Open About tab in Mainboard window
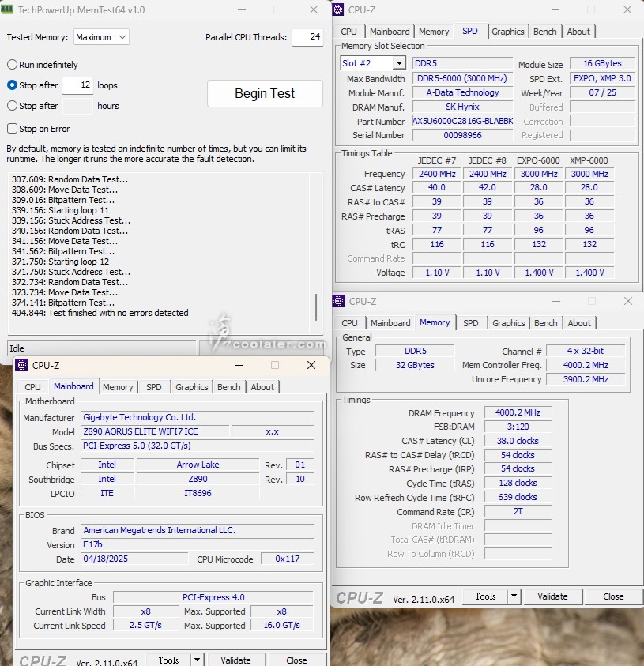This screenshot has height=666, width=644. pos(262,387)
